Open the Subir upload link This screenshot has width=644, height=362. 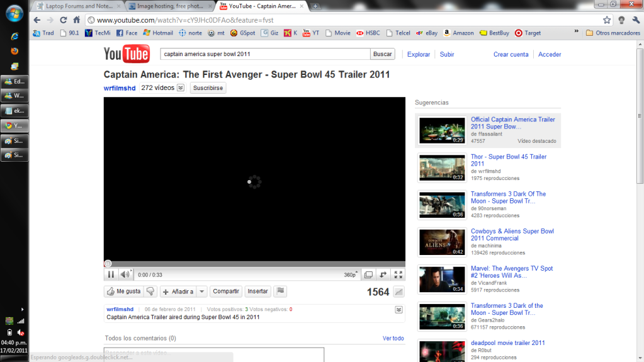[447, 54]
